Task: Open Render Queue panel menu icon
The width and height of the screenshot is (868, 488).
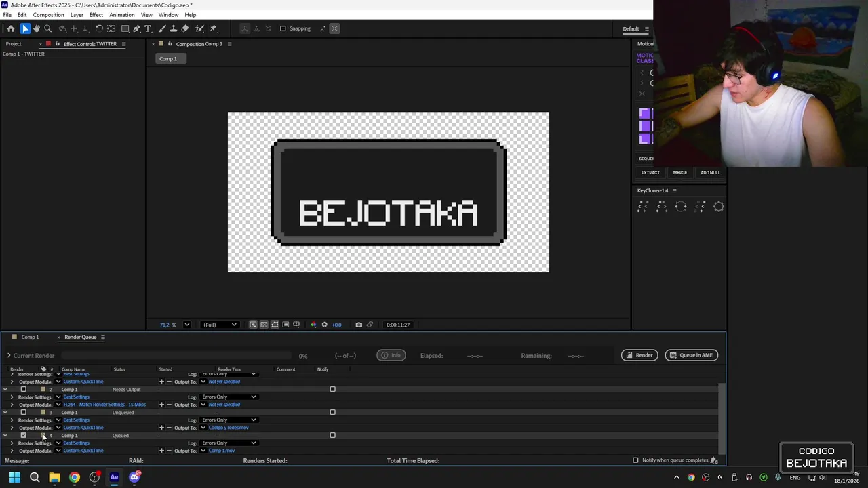Action: coord(103,337)
